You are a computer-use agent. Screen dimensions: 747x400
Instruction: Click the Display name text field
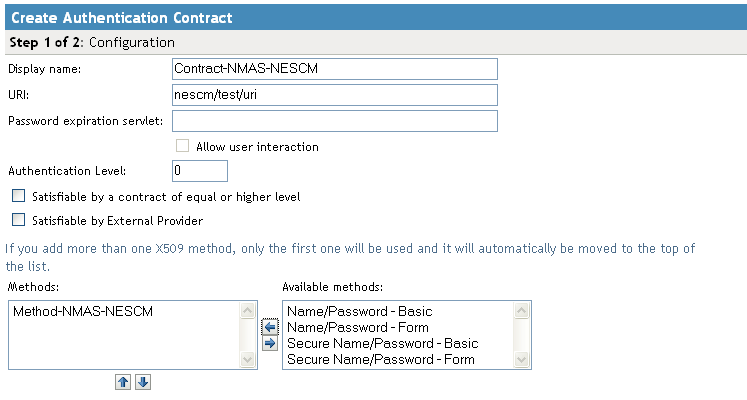pyautogui.click(x=335, y=68)
